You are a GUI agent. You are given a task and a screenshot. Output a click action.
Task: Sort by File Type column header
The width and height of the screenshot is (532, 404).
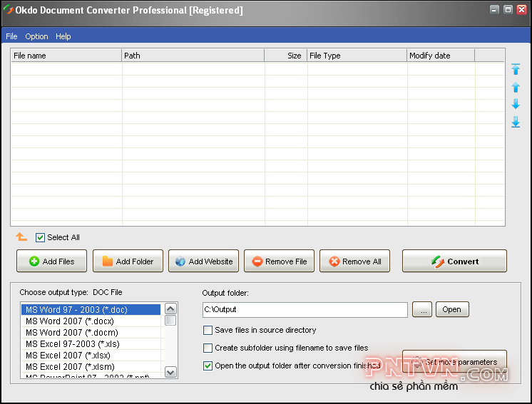click(357, 56)
